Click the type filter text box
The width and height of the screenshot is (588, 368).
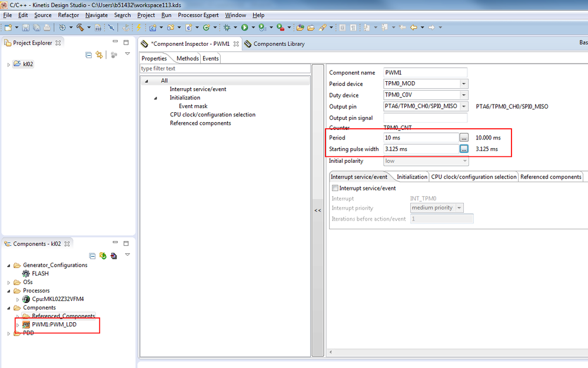[225, 69]
